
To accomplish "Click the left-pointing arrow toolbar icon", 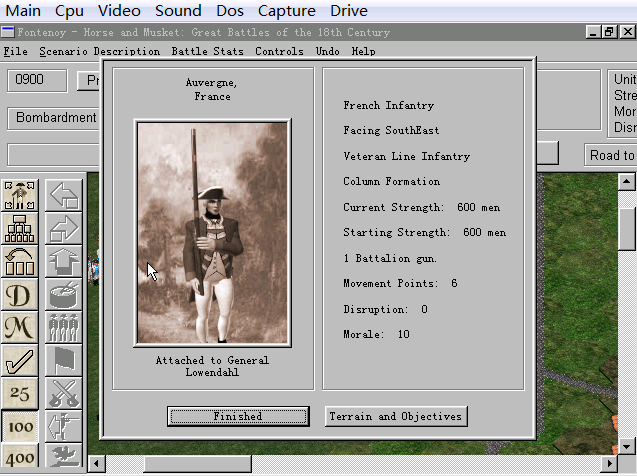I will 63,195.
